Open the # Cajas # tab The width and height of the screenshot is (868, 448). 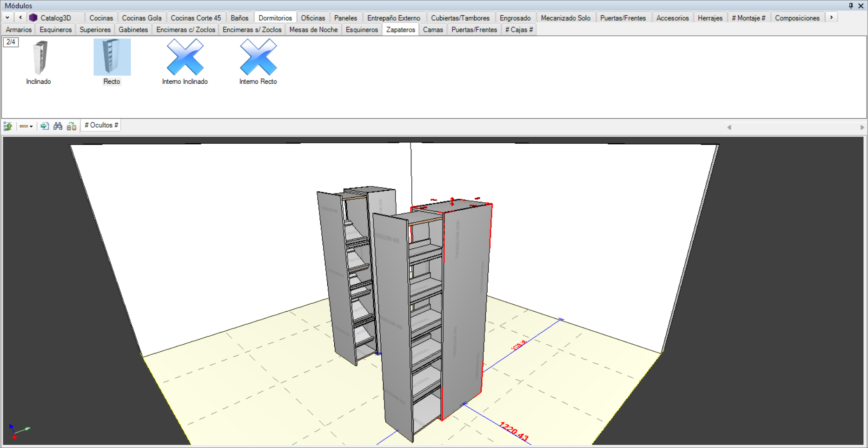[519, 29]
